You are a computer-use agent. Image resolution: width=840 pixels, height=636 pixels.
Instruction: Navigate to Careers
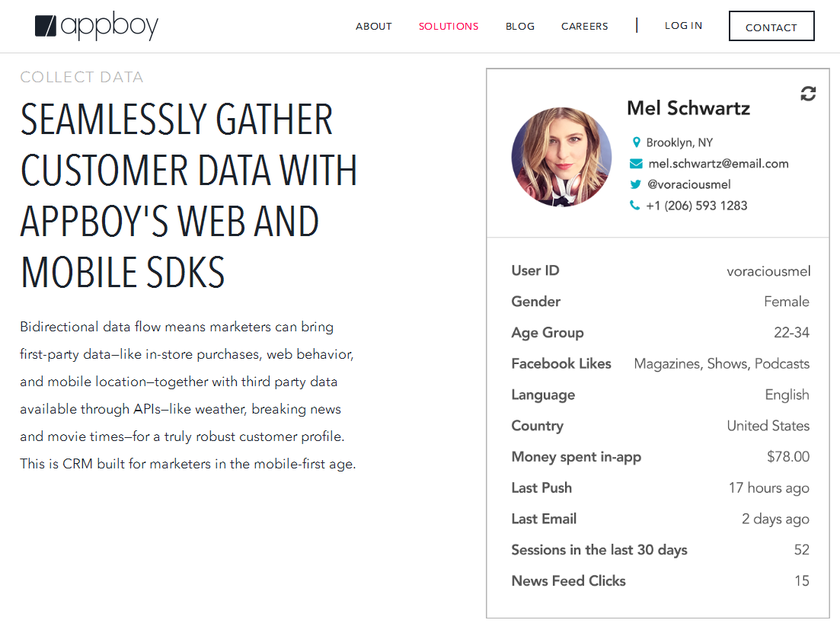(585, 27)
